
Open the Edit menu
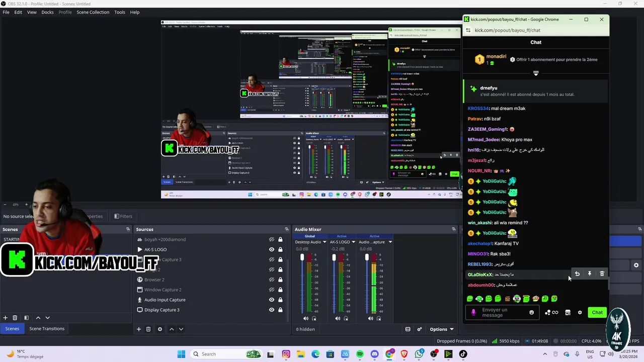coord(18,12)
